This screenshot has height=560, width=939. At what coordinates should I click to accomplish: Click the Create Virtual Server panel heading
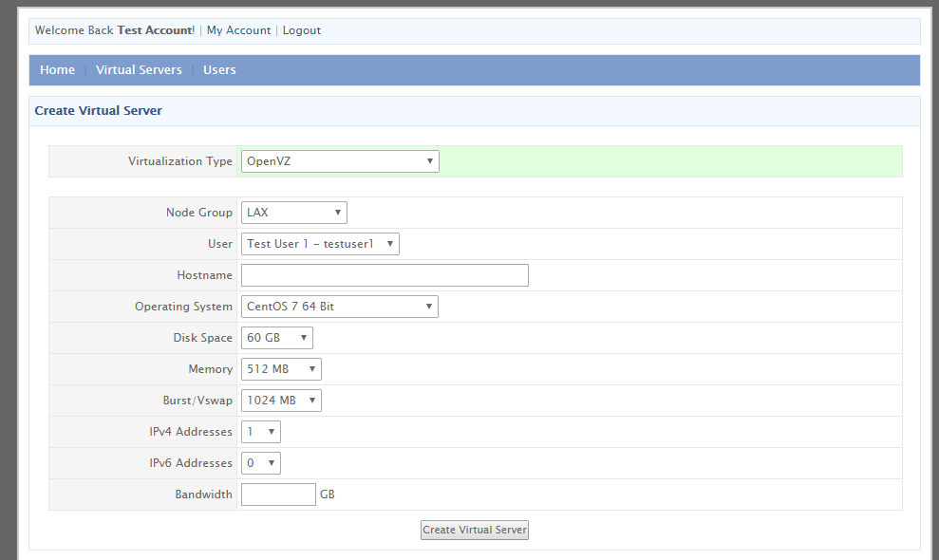(99, 111)
